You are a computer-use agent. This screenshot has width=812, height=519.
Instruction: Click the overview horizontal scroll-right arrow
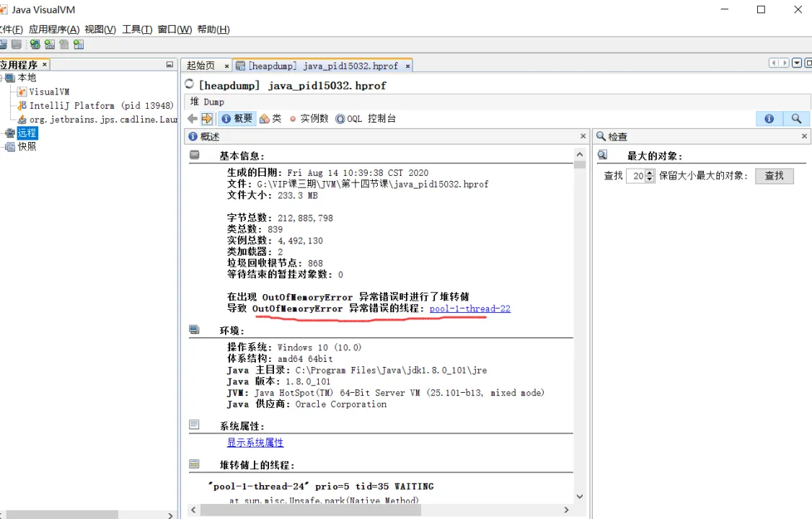pyautogui.click(x=567, y=510)
